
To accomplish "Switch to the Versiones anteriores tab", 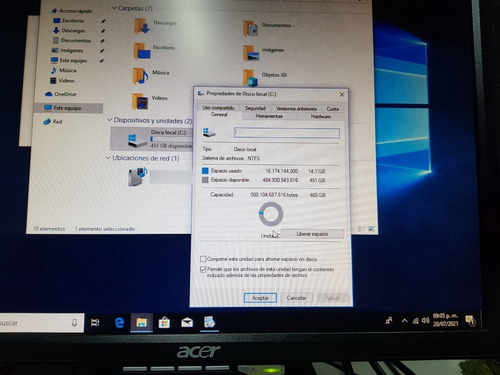I will (x=296, y=109).
